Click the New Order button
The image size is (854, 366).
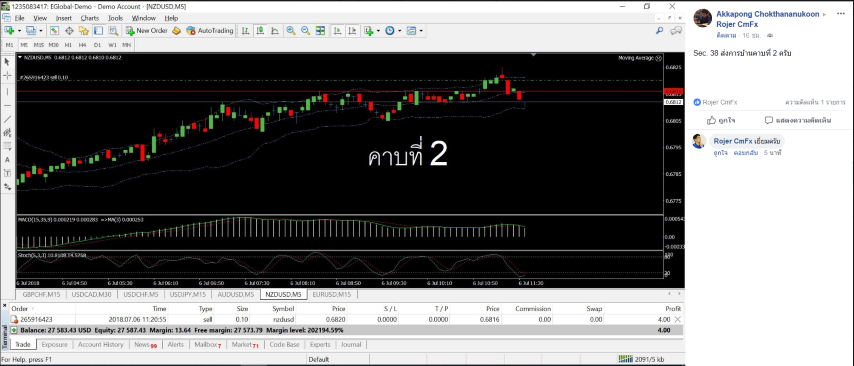(147, 30)
